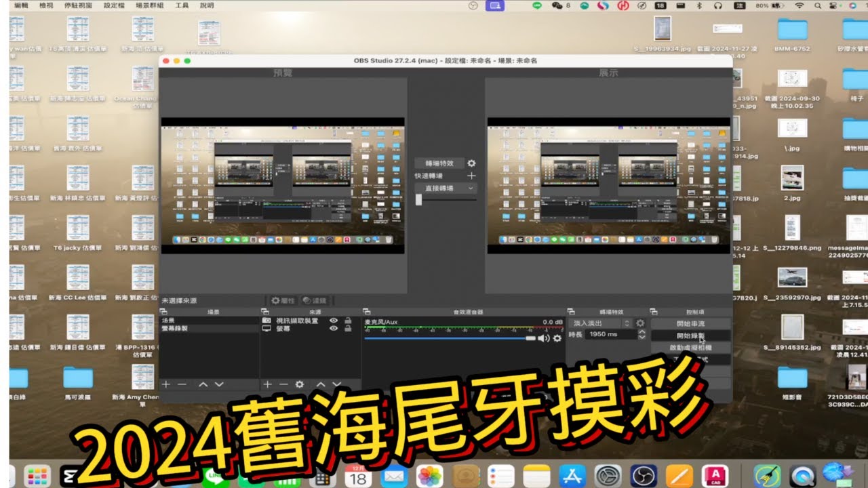Increase the 時長 1950 ms stepper

pyautogui.click(x=642, y=332)
